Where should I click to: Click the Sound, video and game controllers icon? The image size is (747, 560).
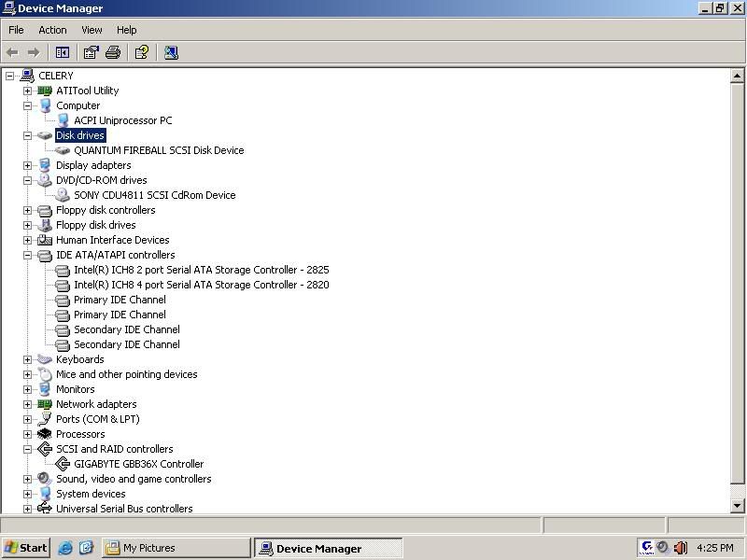click(45, 479)
